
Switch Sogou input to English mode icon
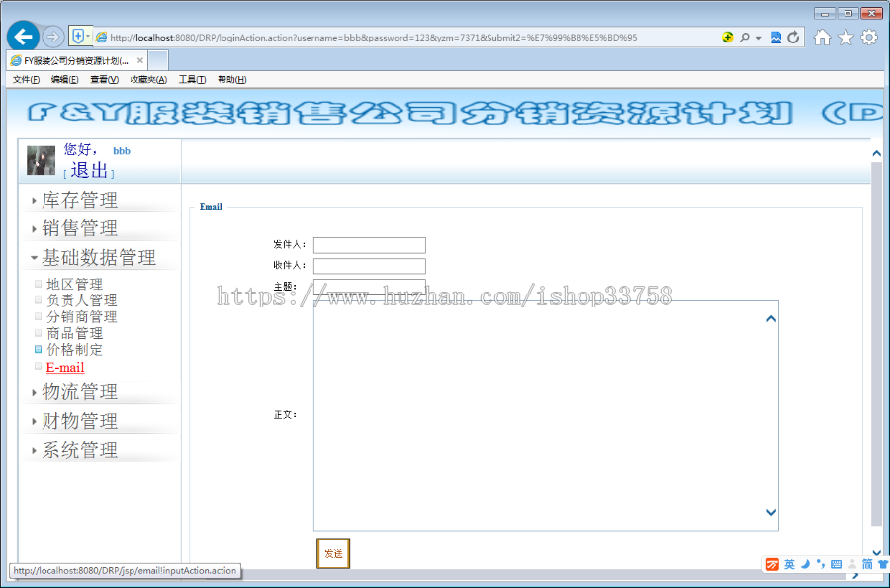coord(787,564)
